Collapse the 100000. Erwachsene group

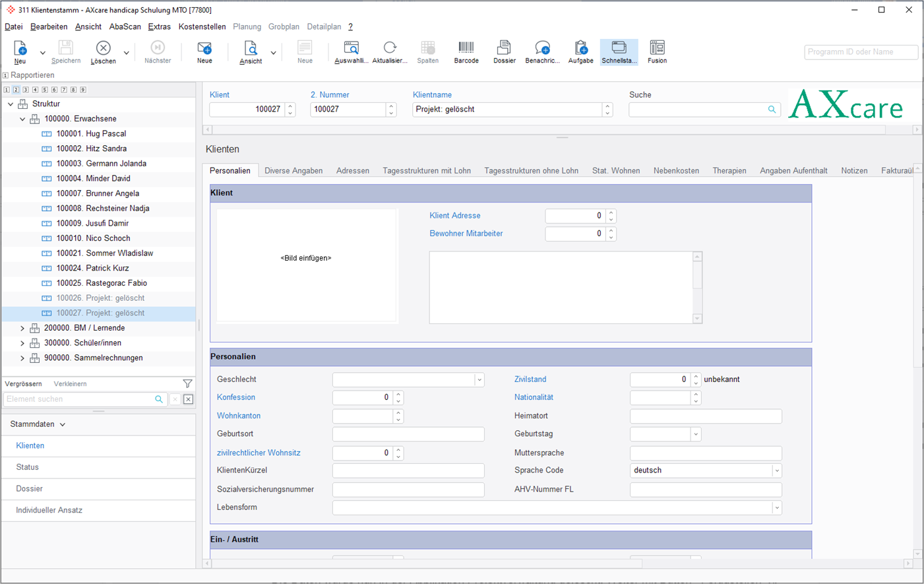point(22,119)
